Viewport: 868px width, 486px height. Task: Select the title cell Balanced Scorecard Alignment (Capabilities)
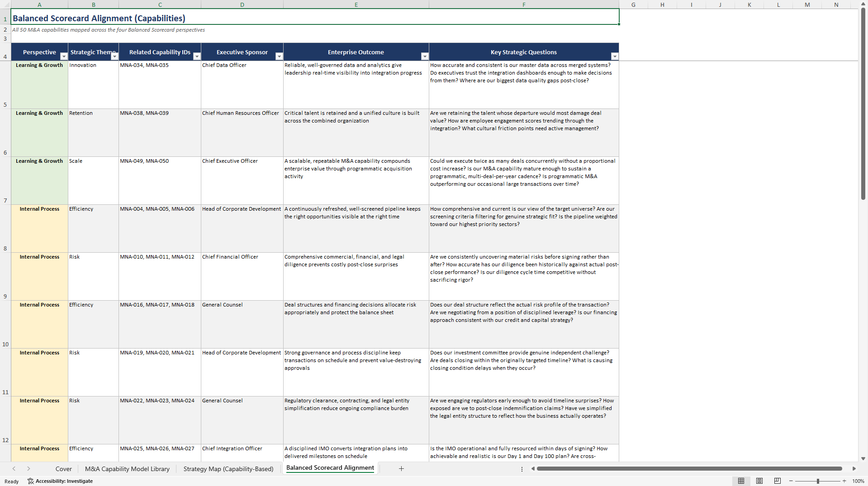[x=315, y=17]
